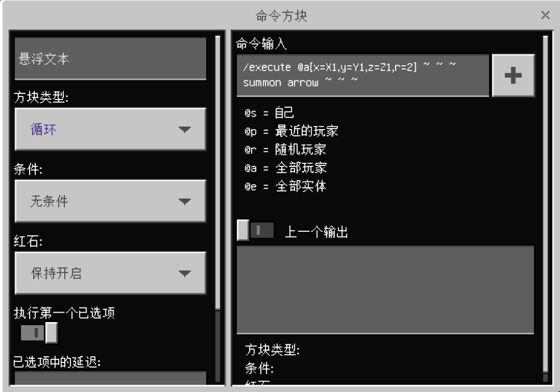Screen dimensions: 560x392
Task: Click the @a = 全部玩家 selector hint
Action: [x=286, y=167]
